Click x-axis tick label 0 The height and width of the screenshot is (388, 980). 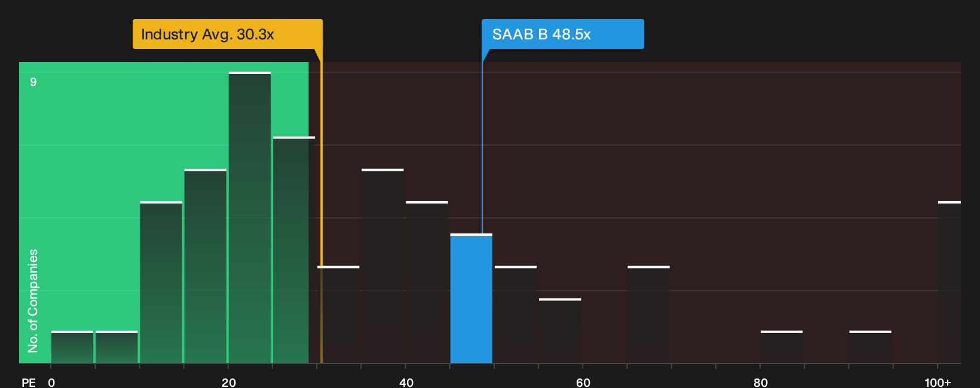point(51,383)
